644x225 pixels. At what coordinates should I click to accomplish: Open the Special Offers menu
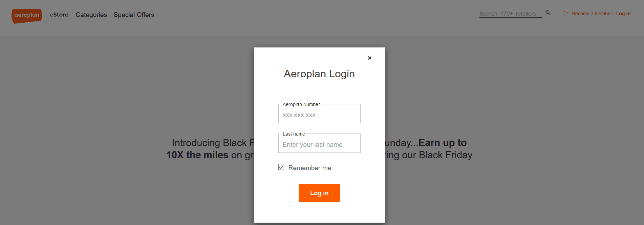(134, 15)
